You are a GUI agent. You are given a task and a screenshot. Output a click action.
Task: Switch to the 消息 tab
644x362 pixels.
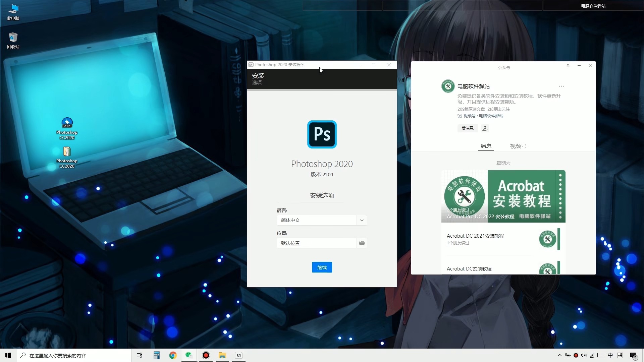(486, 146)
